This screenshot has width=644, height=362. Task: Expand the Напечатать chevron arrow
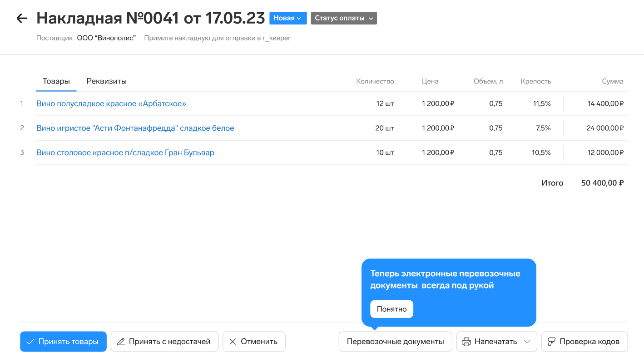(527, 342)
